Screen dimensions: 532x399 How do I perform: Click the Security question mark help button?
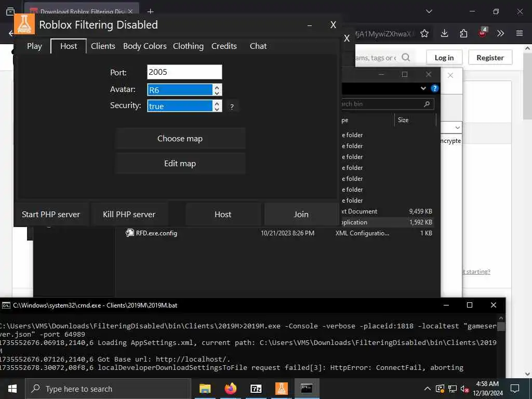(x=232, y=107)
